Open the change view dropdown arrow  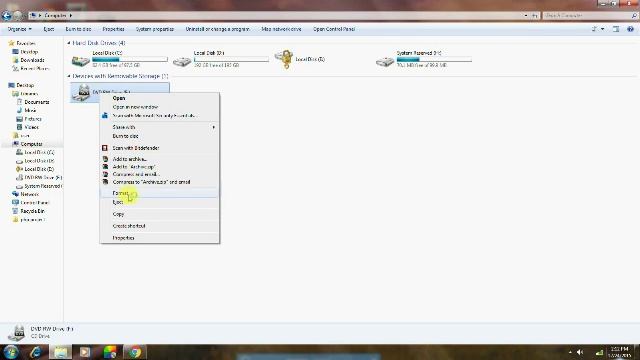click(602, 29)
